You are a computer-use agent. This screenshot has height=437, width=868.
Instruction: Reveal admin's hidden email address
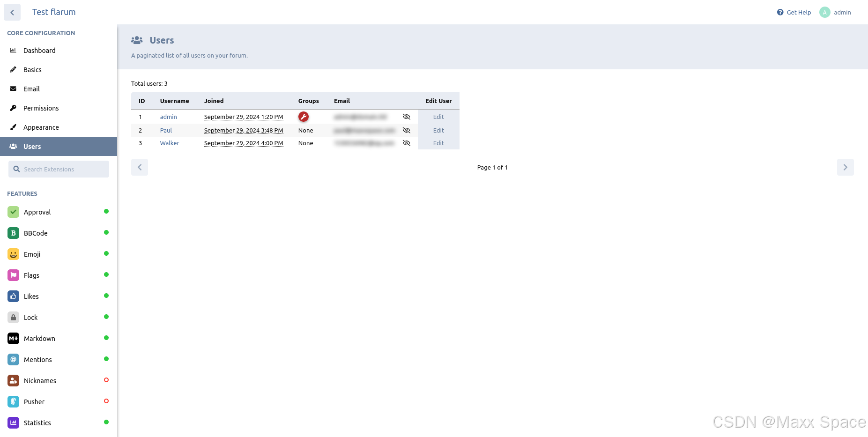tap(407, 117)
